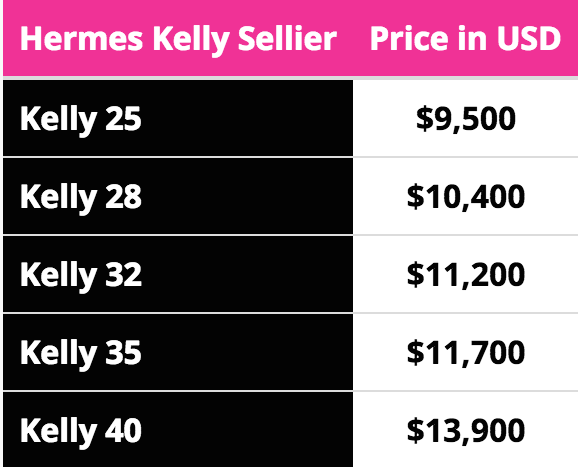
Task: Click the number 32 in middle row
Action: (x=123, y=275)
